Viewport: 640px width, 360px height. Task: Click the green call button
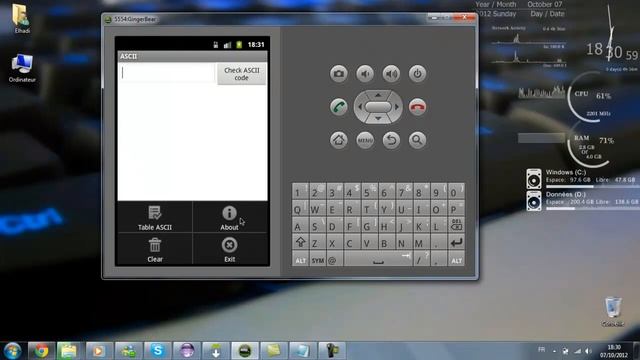[338, 107]
